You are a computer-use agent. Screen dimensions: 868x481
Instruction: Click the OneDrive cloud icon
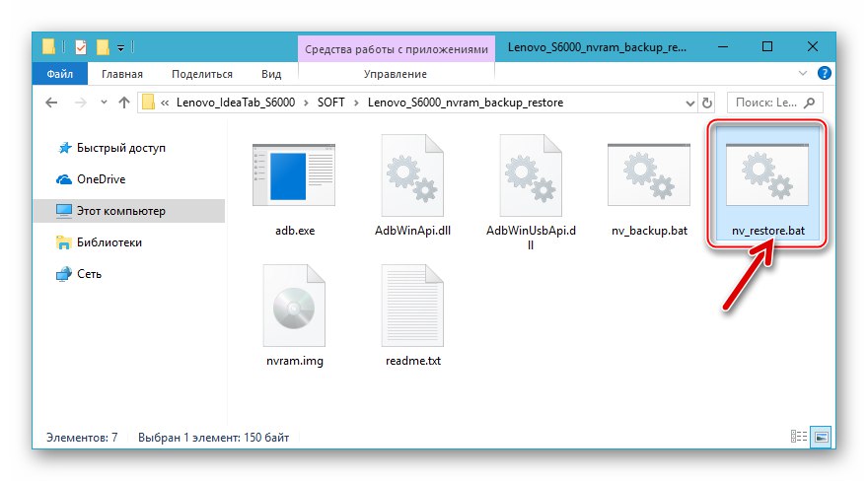[64, 179]
